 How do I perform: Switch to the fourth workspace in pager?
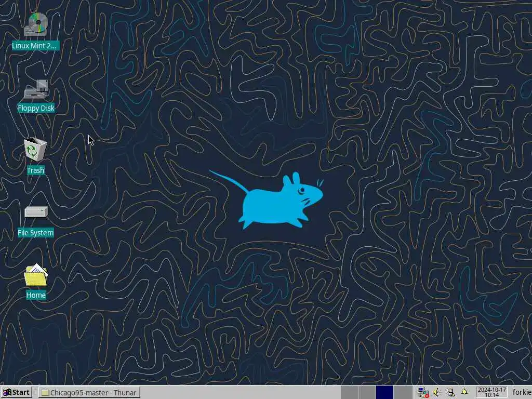pyautogui.click(x=403, y=392)
